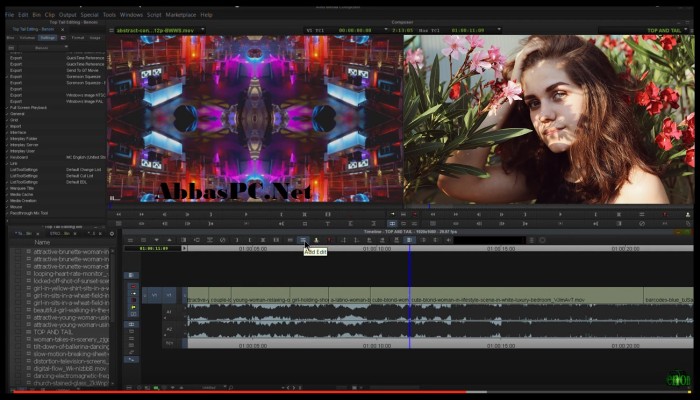The image size is (700, 400).
Task: Rewind the source monitor
Action: pyautogui.click(x=118, y=215)
